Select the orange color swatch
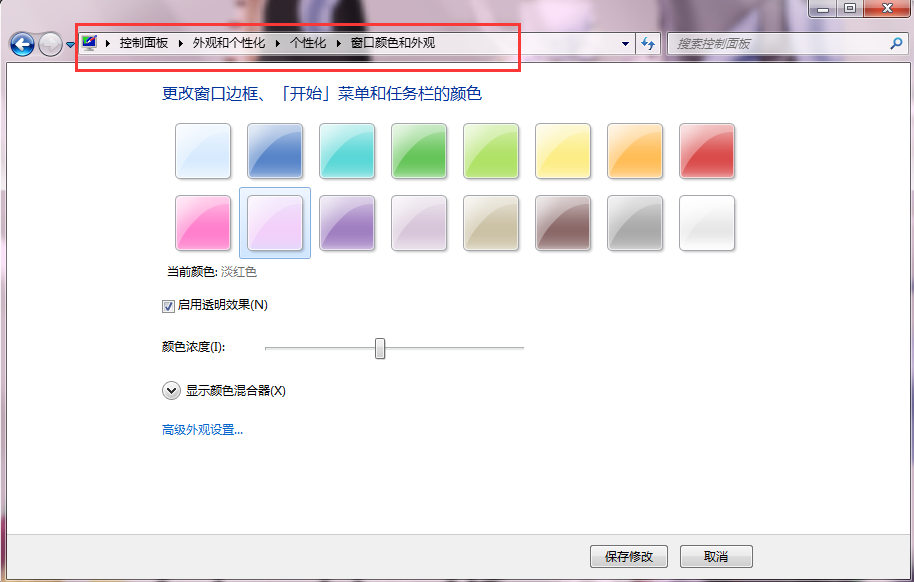Viewport: 914px width, 582px height. (635, 151)
